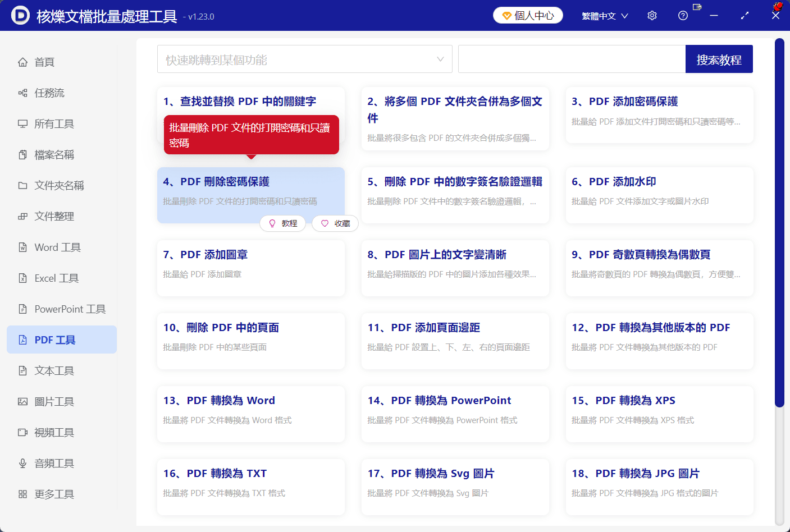Switch to Excel 工具 section

(62, 278)
